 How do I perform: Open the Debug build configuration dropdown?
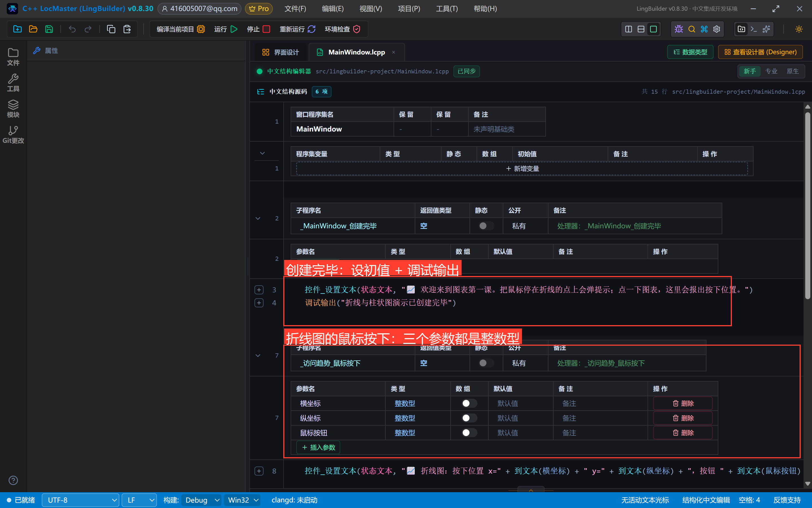tap(201, 500)
